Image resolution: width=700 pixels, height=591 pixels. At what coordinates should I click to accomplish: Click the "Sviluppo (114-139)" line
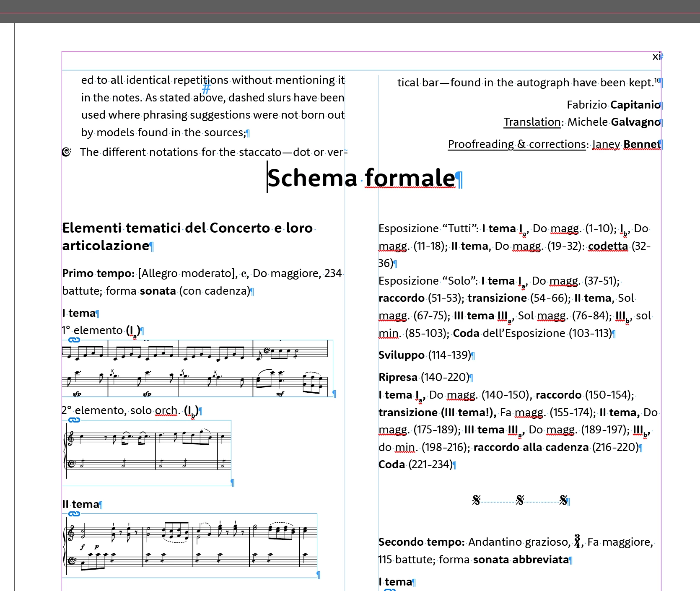(425, 355)
